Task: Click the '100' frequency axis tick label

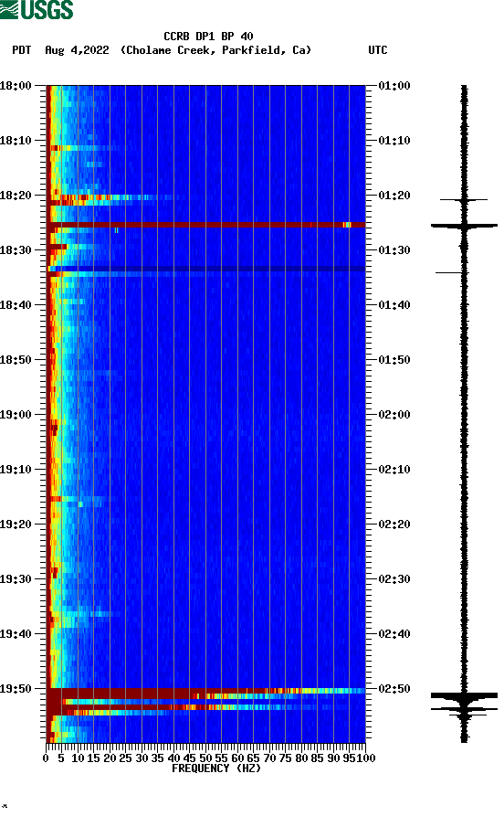Action: pyautogui.click(x=366, y=758)
